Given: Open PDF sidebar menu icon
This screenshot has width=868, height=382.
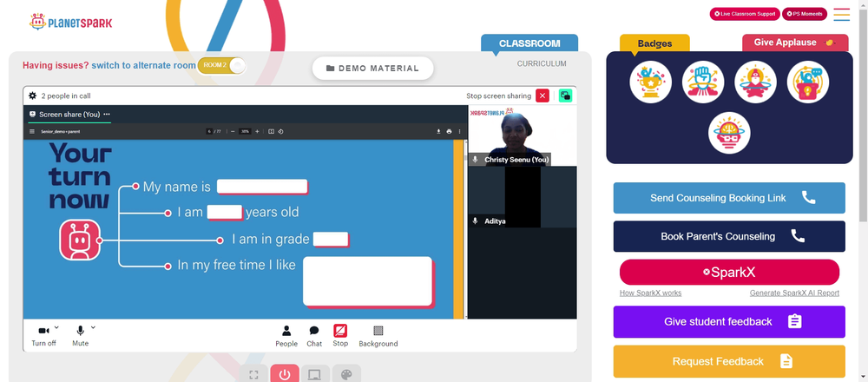Looking at the screenshot, I should (32, 132).
